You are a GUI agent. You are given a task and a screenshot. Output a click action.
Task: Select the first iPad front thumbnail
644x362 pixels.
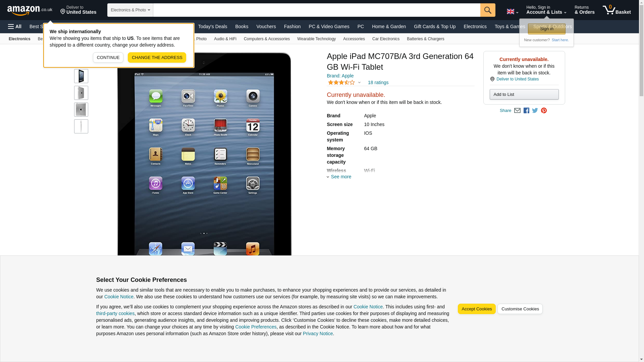pyautogui.click(x=81, y=76)
